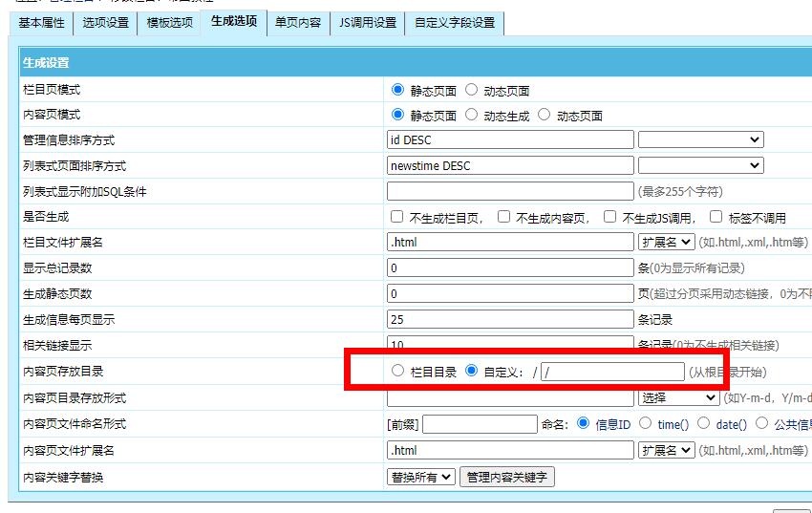Image resolution: width=812 pixels, height=513 pixels.
Task: Tick the 不生成JS调用 checkbox
Action: [x=610, y=217]
